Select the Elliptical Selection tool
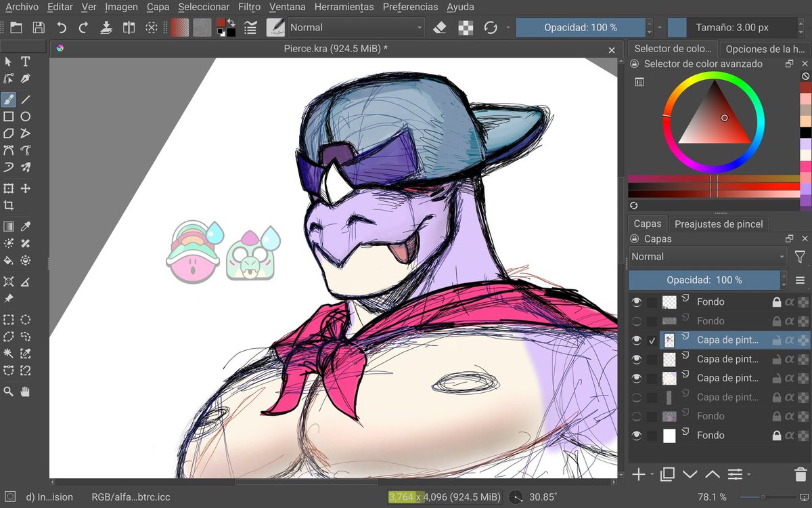812x508 pixels. click(x=25, y=319)
